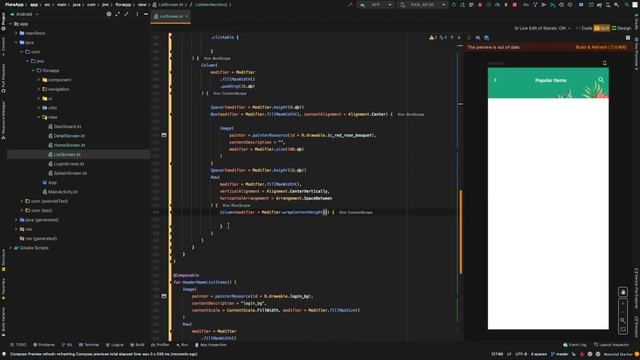Click the editor vertical scrollbar orange marker
The image size is (640, 360).
pos(461,232)
